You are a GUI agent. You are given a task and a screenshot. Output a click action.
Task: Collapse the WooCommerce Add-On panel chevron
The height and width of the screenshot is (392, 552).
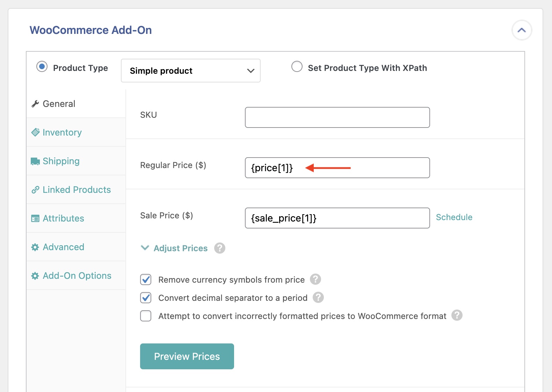(x=522, y=30)
